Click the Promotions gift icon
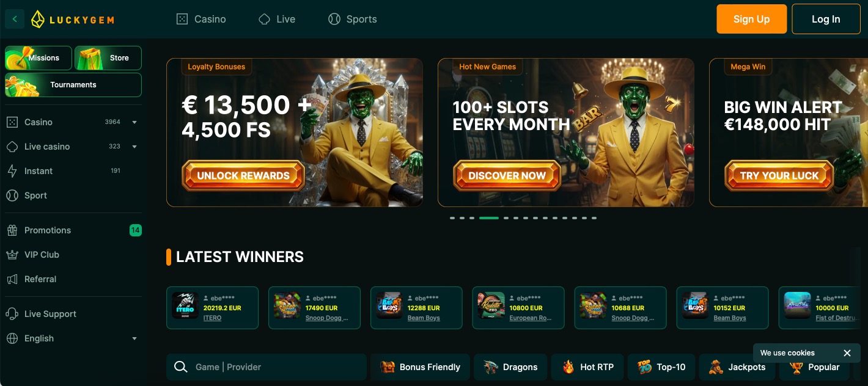This screenshot has width=868, height=386. click(x=12, y=230)
